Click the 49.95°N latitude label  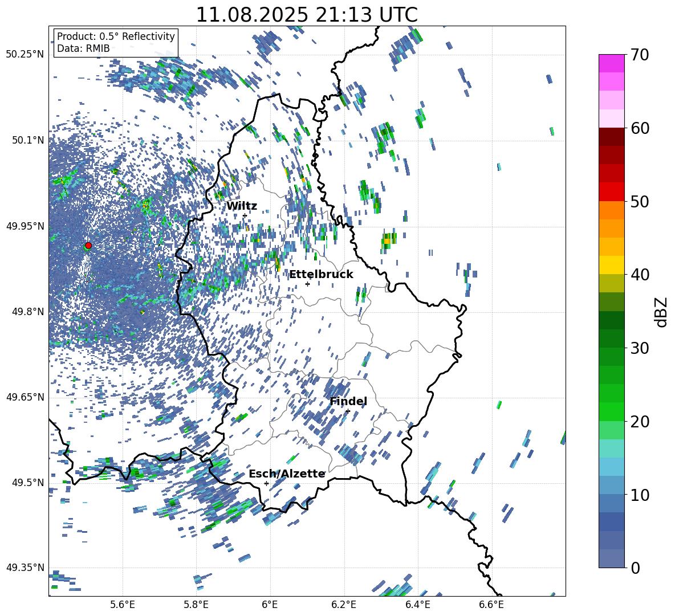[x=25, y=226]
